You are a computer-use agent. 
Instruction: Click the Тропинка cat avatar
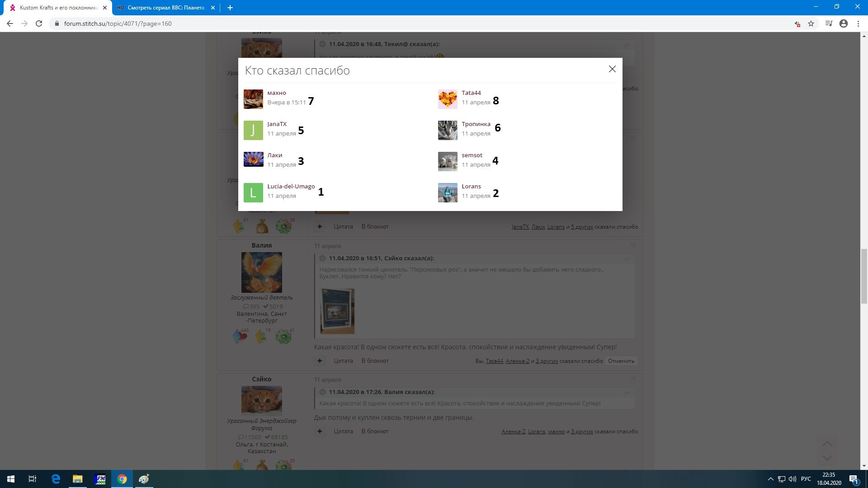[448, 130]
